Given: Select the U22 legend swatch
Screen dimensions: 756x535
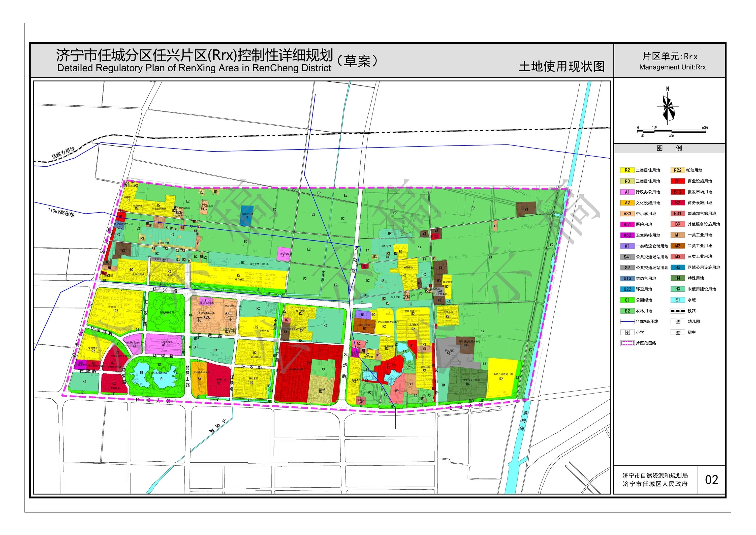Looking at the screenshot, I should click(x=627, y=289).
